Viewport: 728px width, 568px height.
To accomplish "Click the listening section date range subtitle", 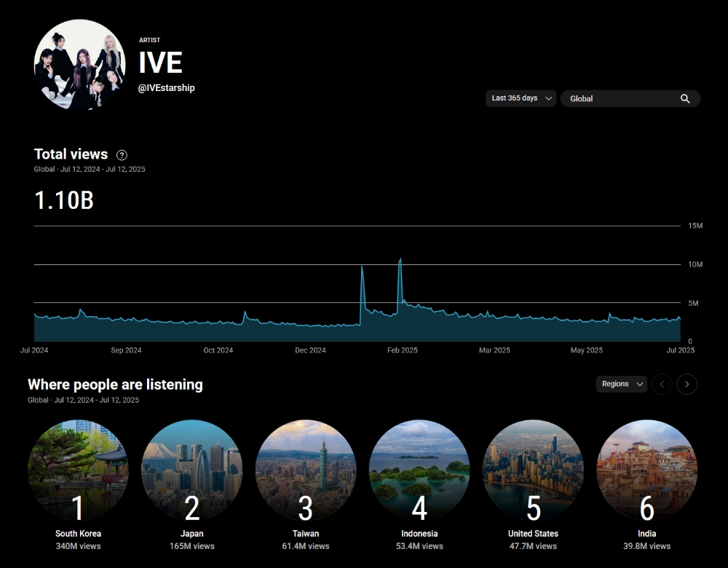I will click(83, 400).
